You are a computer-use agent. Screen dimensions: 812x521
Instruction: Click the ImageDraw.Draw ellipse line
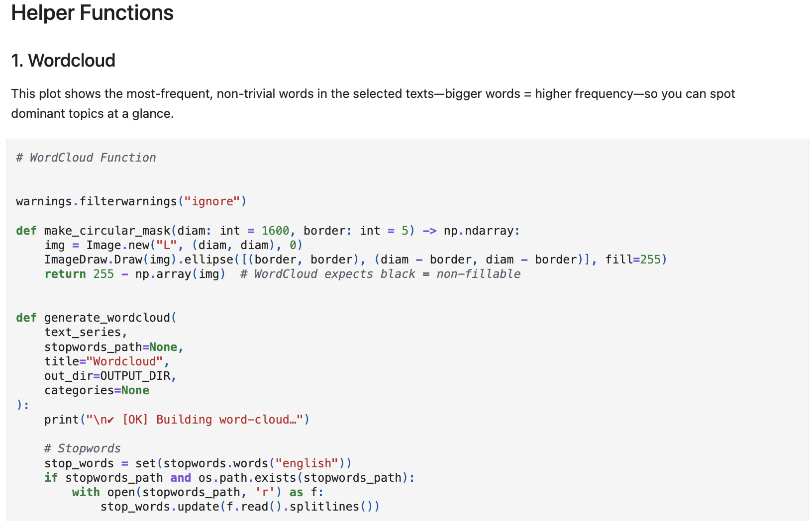point(355,260)
